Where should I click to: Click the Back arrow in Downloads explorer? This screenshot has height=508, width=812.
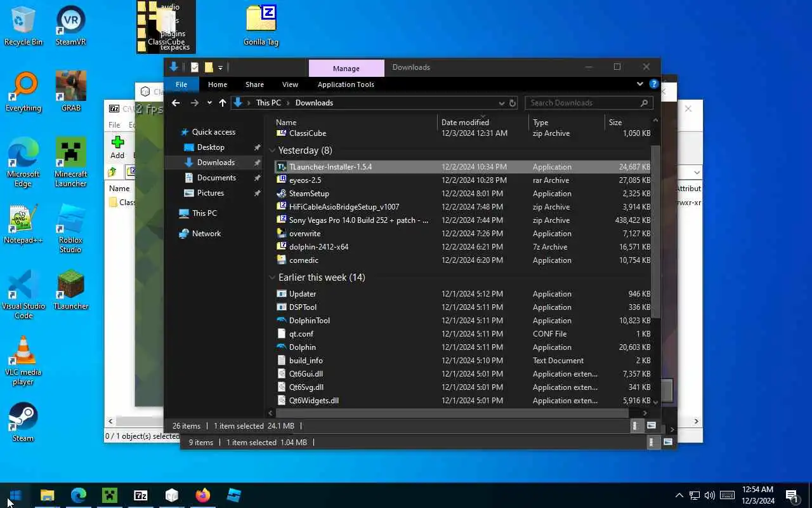click(x=176, y=103)
